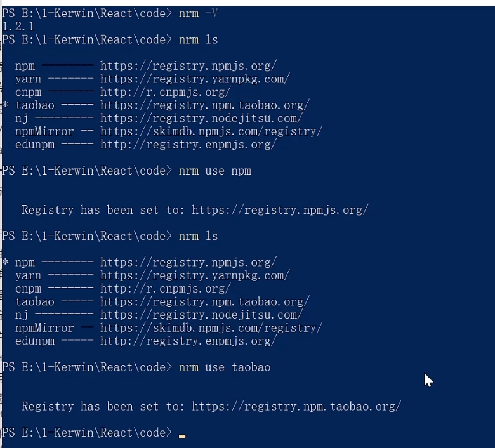
Task: Click the final empty prompt path at the bottom
Action: 86,433
